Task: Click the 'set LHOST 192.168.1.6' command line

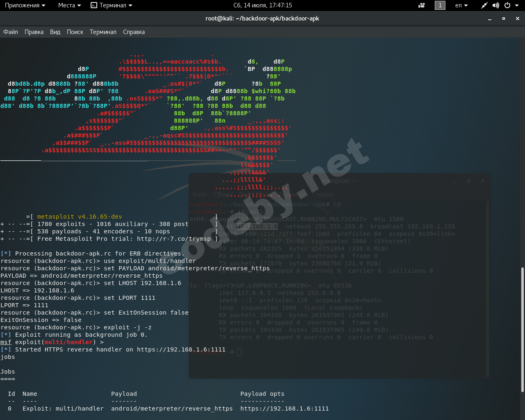Action: pos(91,283)
